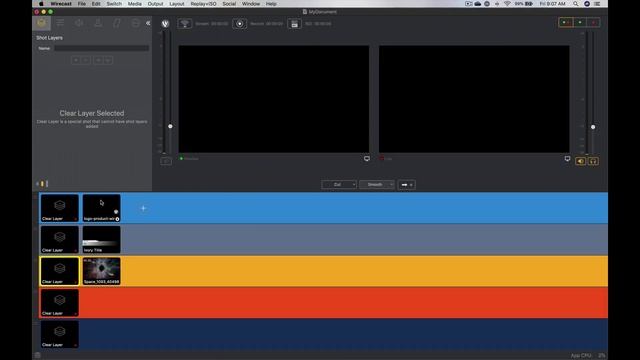
Task: Click the screen recording icon in menu bar
Action: [x=468, y=4]
